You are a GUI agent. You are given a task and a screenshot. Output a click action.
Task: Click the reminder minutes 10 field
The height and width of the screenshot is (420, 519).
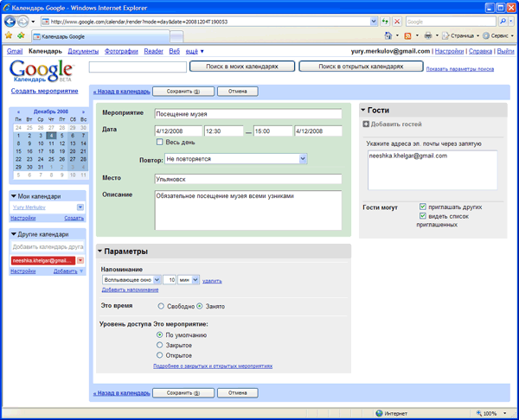coord(170,280)
